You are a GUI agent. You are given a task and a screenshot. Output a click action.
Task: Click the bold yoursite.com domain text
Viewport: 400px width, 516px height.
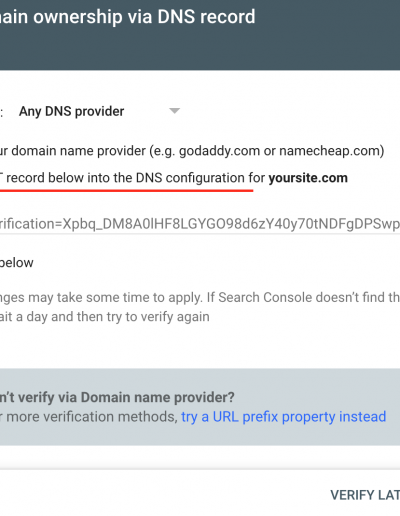point(308,178)
